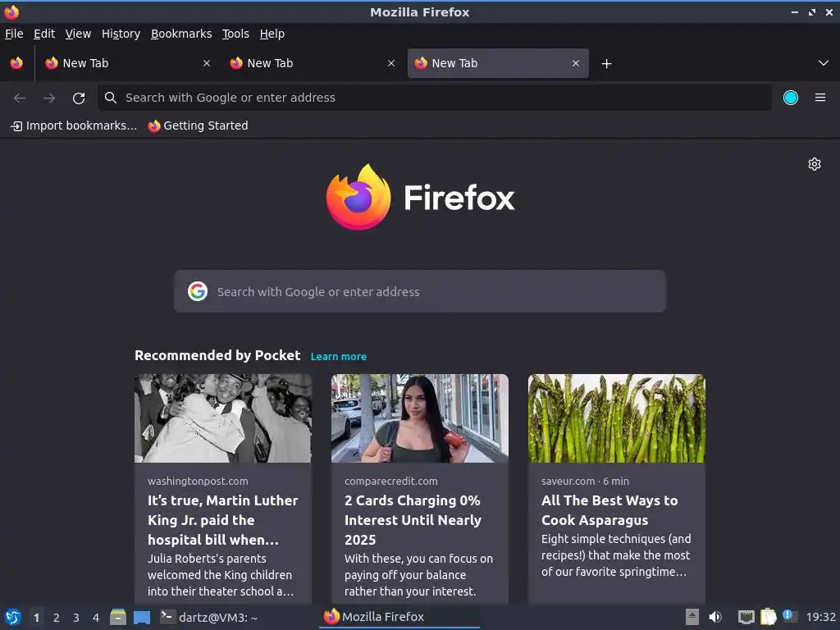Image resolution: width=840 pixels, height=630 pixels.
Task: Switch to the second New Tab
Action: (x=313, y=63)
